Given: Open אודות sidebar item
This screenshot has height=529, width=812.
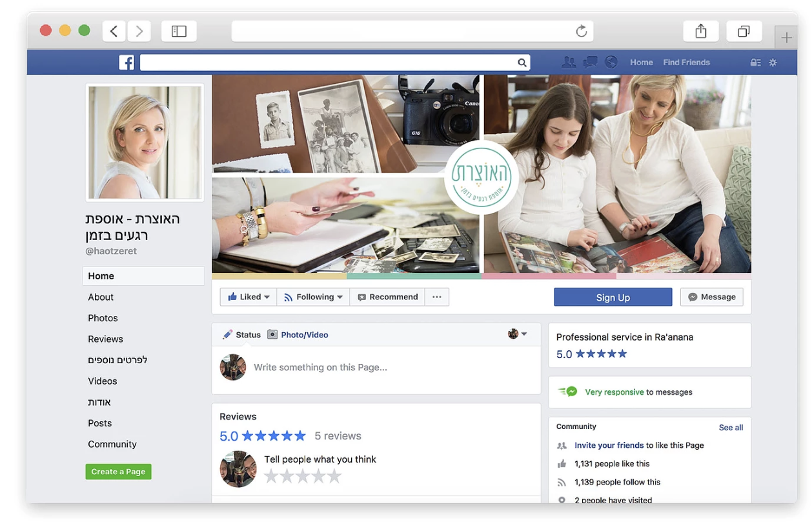Looking at the screenshot, I should (99, 402).
